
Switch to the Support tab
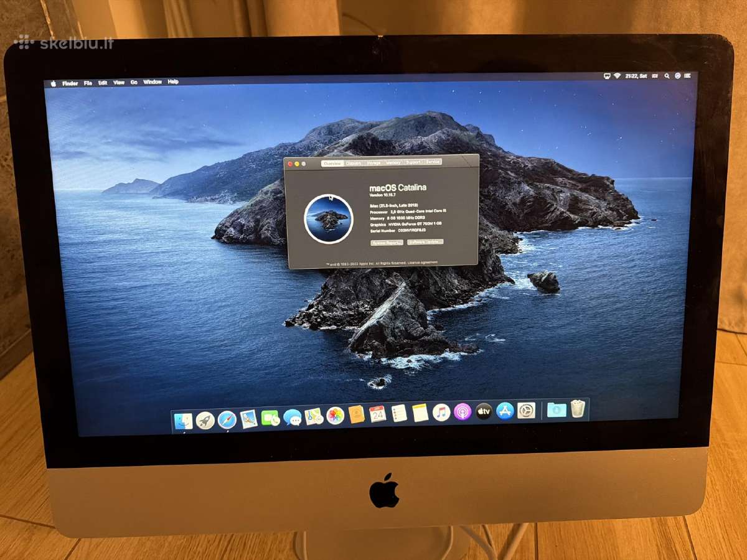[413, 162]
